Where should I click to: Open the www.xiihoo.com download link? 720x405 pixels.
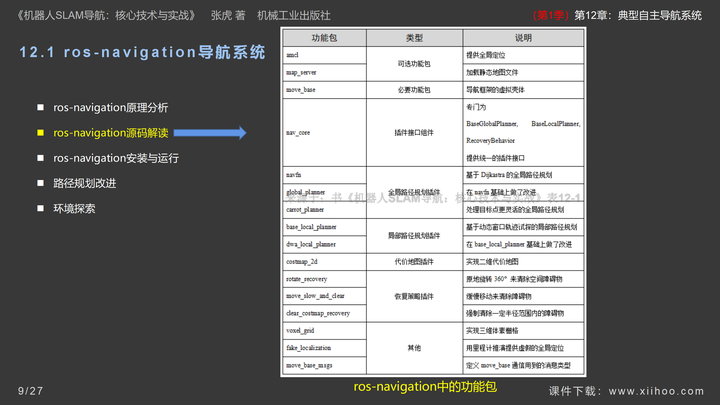pos(657,391)
